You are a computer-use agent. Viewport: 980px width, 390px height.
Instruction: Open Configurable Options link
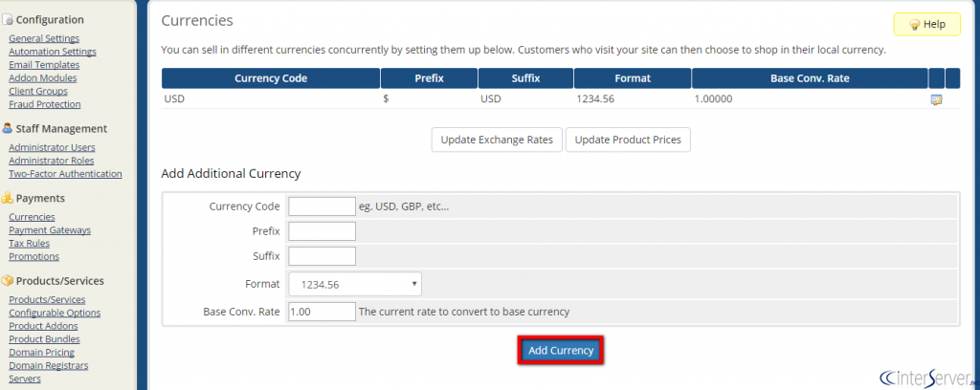55,313
